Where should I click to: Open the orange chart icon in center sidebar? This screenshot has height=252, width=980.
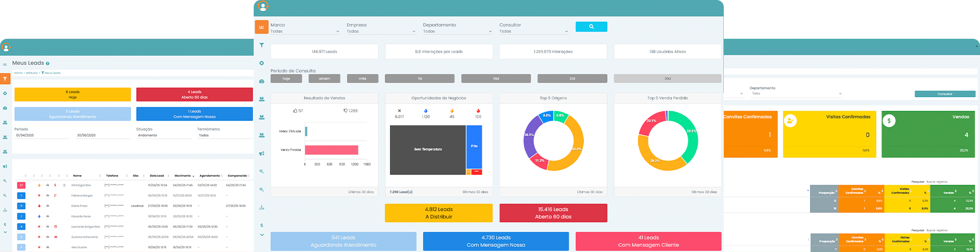click(261, 27)
